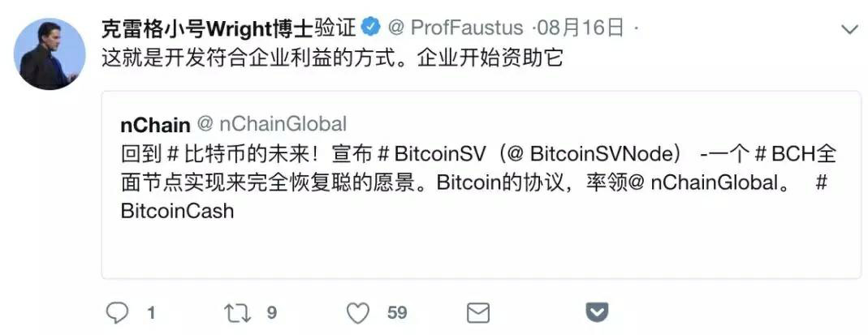The height and width of the screenshot is (335, 868).
Task: Click the reply speech bubble icon
Action: pyautogui.click(x=118, y=313)
